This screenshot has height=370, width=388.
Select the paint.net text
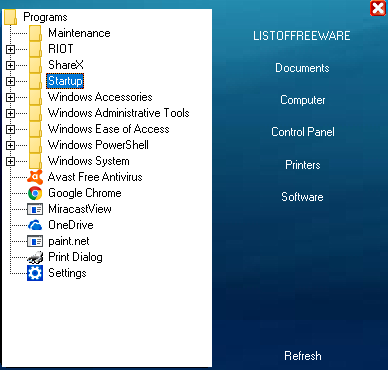69,241
